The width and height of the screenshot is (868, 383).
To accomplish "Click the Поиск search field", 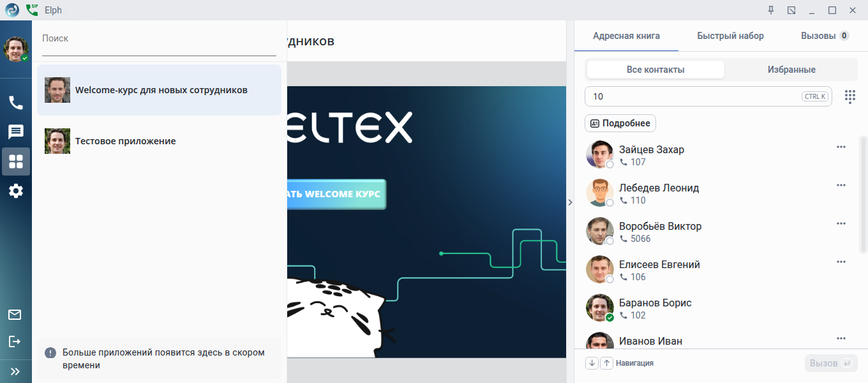I will 159,39.
